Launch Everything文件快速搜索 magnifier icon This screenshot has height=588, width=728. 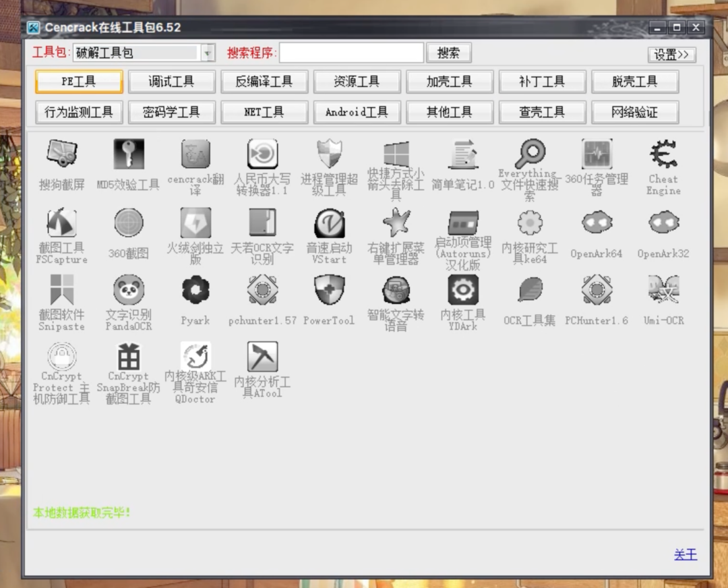coord(530,154)
